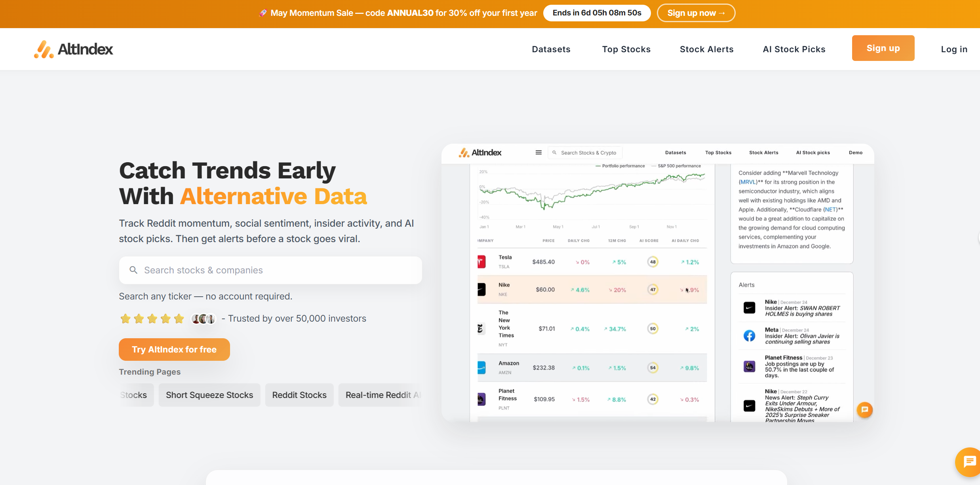
Task: Click the Planet Fitness logo in table
Action: point(481,399)
